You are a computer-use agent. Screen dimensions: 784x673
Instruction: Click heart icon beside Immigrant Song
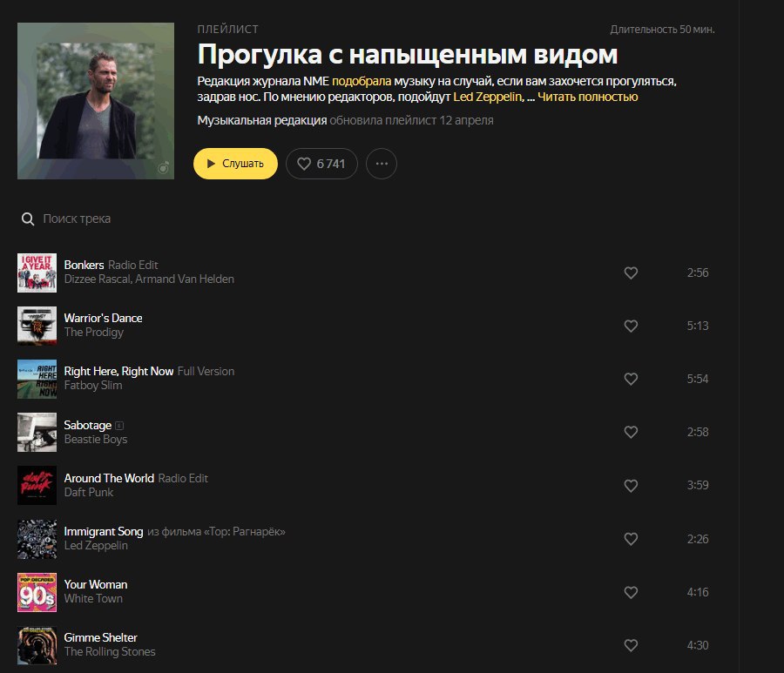631,539
